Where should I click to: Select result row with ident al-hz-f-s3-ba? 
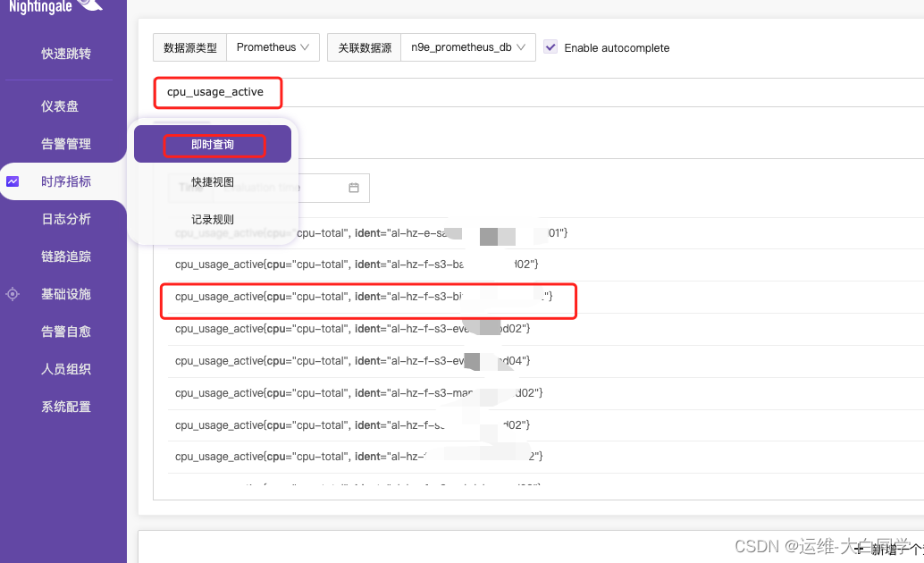click(x=546, y=265)
